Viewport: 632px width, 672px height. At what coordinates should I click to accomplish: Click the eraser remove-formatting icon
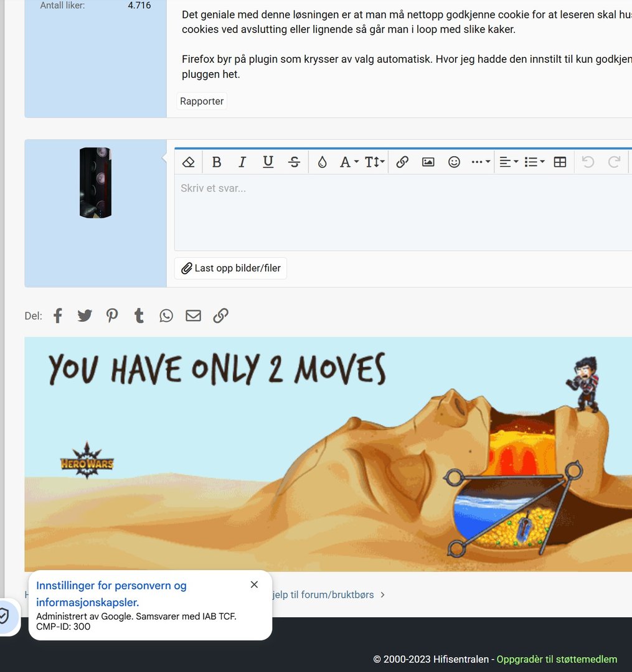pos(188,162)
